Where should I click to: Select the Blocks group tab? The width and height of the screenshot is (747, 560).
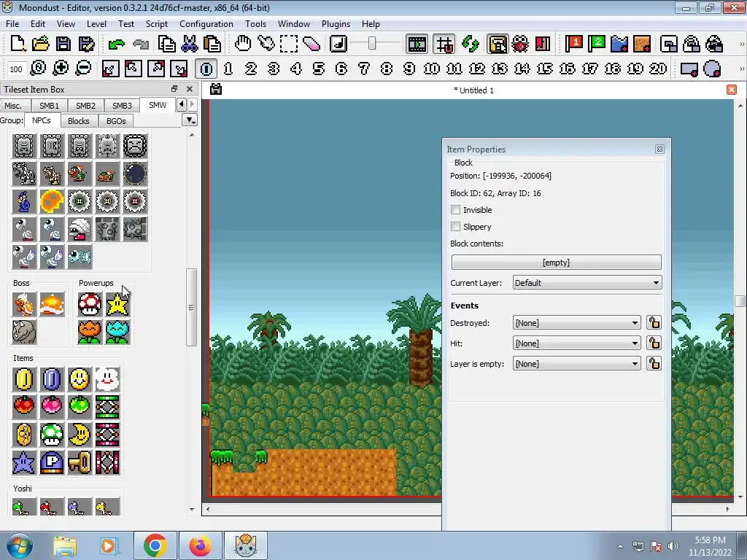point(79,121)
